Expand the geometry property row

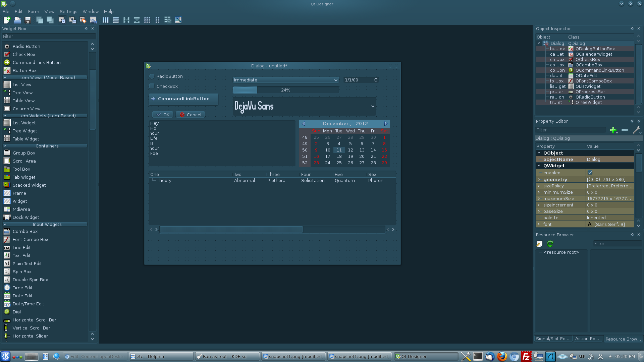pos(539,180)
